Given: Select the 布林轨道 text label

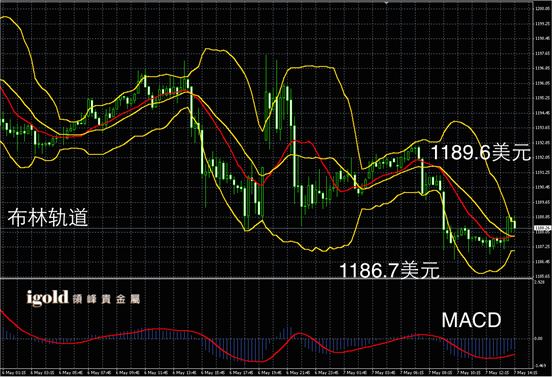Looking at the screenshot, I should 48,217.
